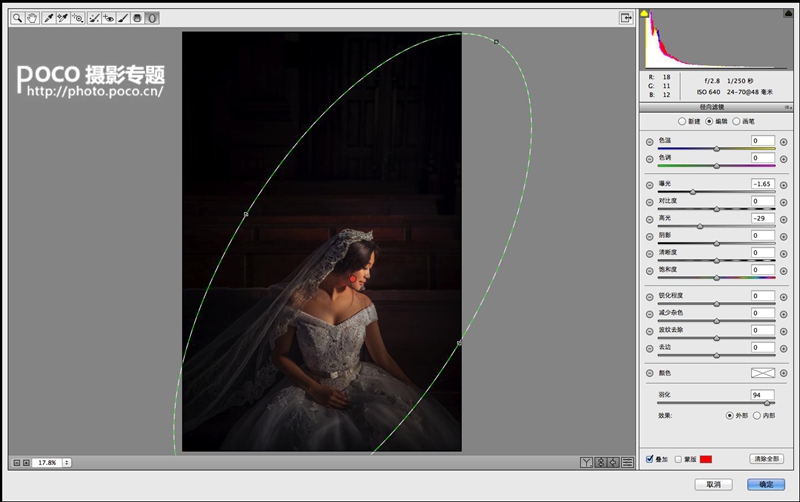Click the zoom out minus button
Image resolution: width=800 pixels, height=502 pixels.
[x=16, y=463]
